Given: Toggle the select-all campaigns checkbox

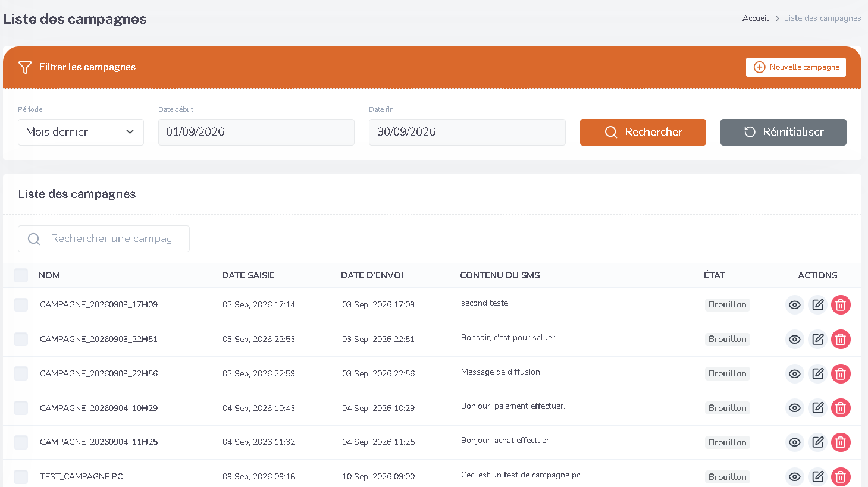Looking at the screenshot, I should tap(21, 275).
